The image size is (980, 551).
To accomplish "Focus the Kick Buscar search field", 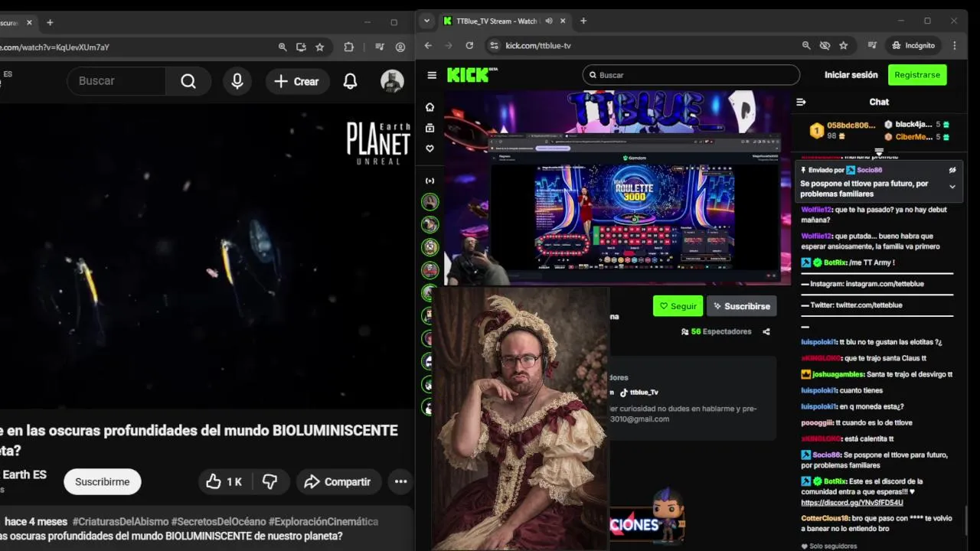I will [x=691, y=75].
